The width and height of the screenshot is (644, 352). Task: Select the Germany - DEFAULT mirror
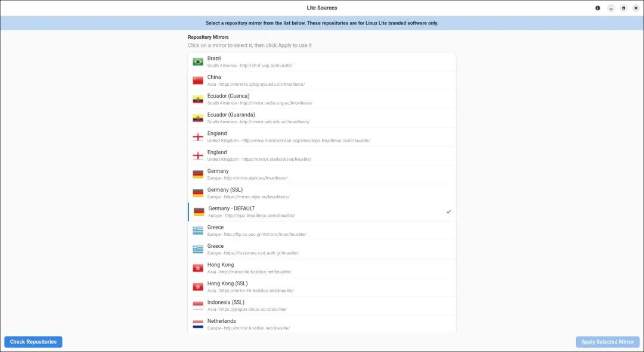click(x=322, y=211)
